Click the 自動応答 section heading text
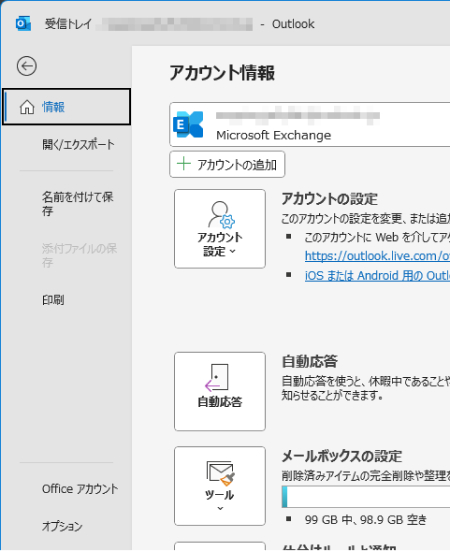 pyautogui.click(x=309, y=361)
